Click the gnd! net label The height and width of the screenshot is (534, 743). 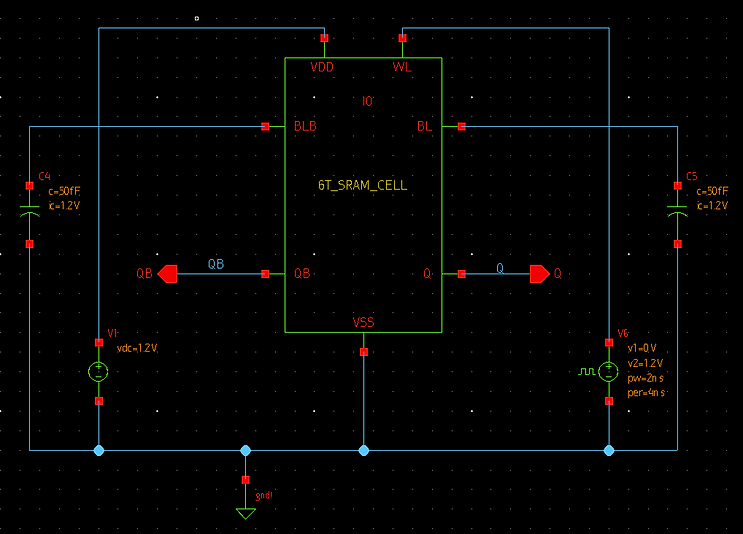click(264, 496)
